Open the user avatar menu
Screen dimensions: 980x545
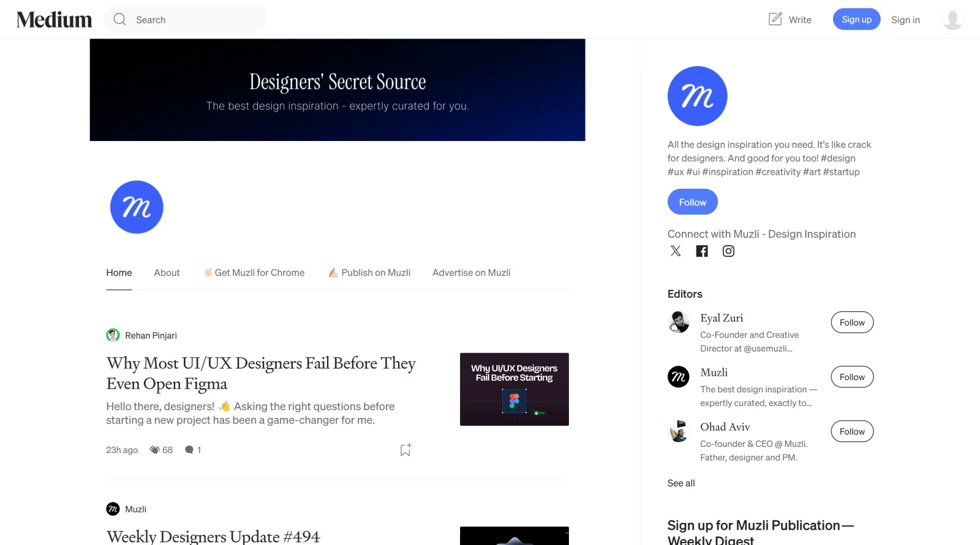point(952,19)
